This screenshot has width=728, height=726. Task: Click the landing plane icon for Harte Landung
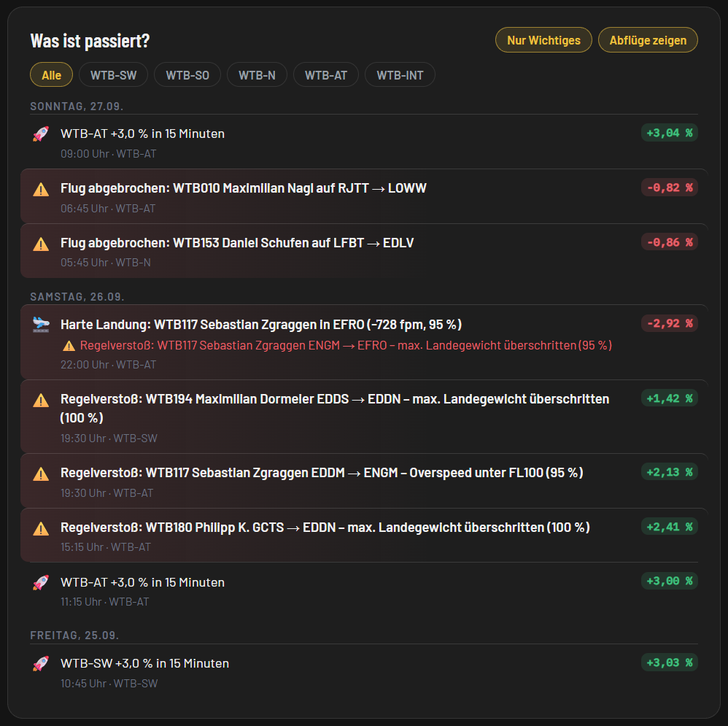(41, 324)
